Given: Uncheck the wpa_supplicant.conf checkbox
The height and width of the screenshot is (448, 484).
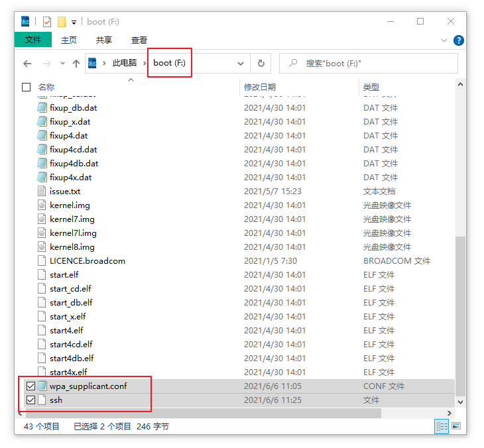Looking at the screenshot, I should click(30, 386).
